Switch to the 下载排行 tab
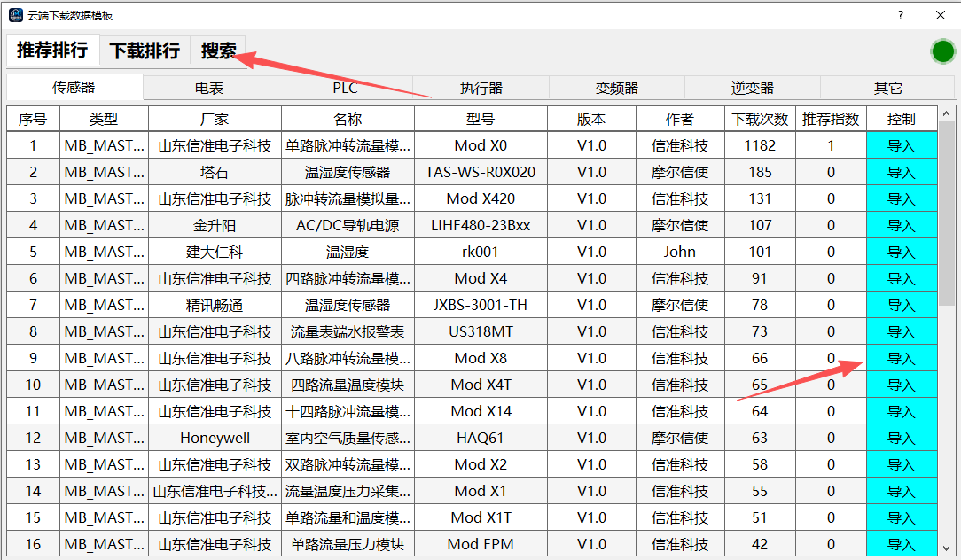Screen dimensions: 961x560 (145, 51)
